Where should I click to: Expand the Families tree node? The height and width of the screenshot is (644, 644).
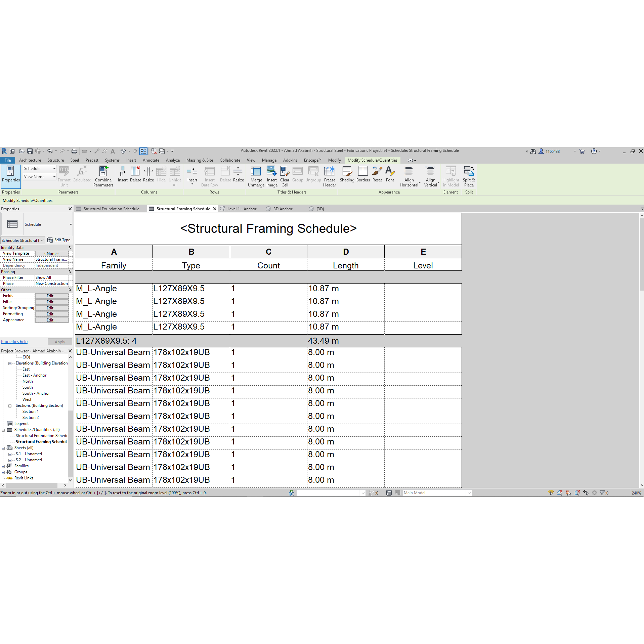tap(3, 466)
